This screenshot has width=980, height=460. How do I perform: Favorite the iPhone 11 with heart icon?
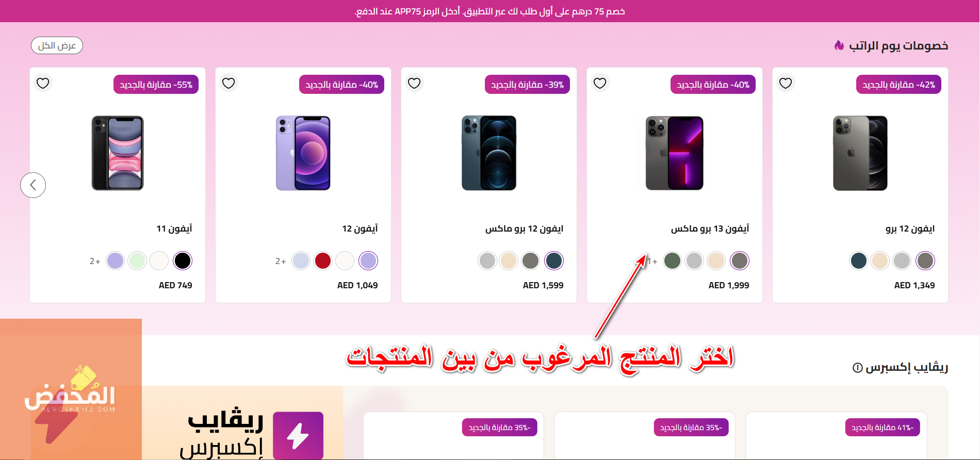point(43,83)
